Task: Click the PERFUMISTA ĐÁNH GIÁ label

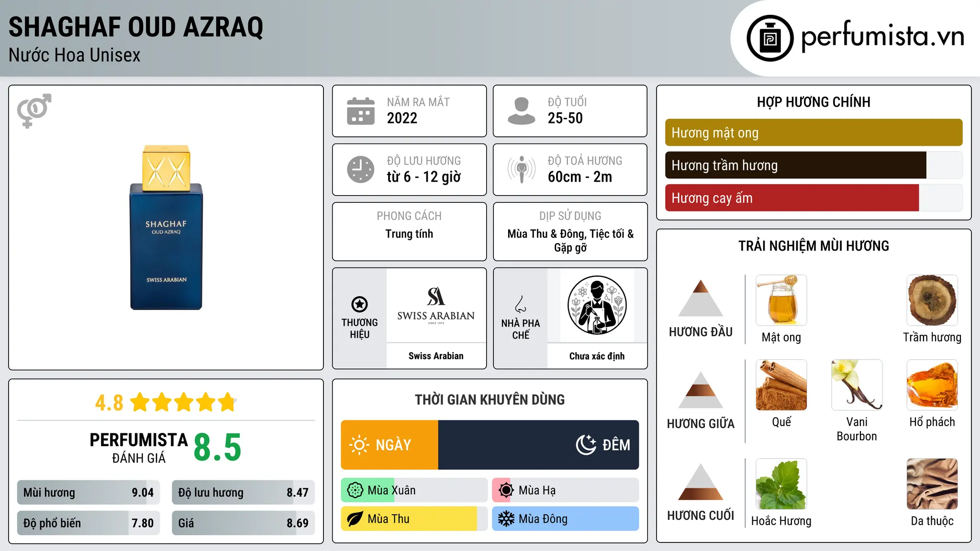Action: tap(139, 448)
